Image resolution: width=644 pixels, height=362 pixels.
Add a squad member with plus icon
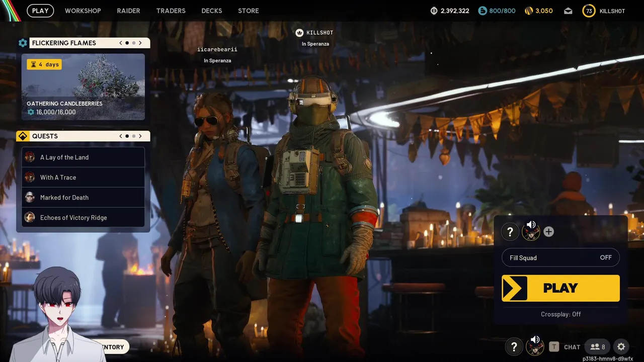[x=549, y=232]
